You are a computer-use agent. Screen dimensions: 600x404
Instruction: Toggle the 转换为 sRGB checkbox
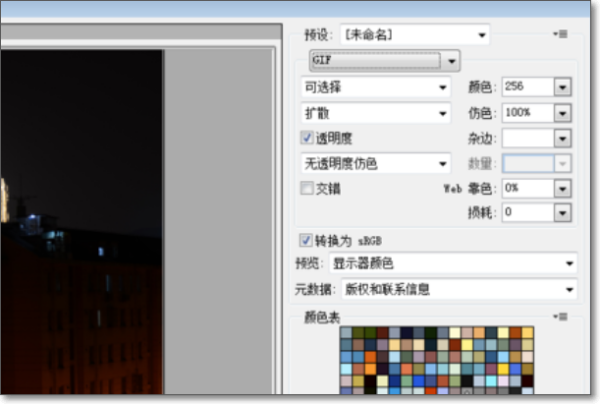[308, 240]
